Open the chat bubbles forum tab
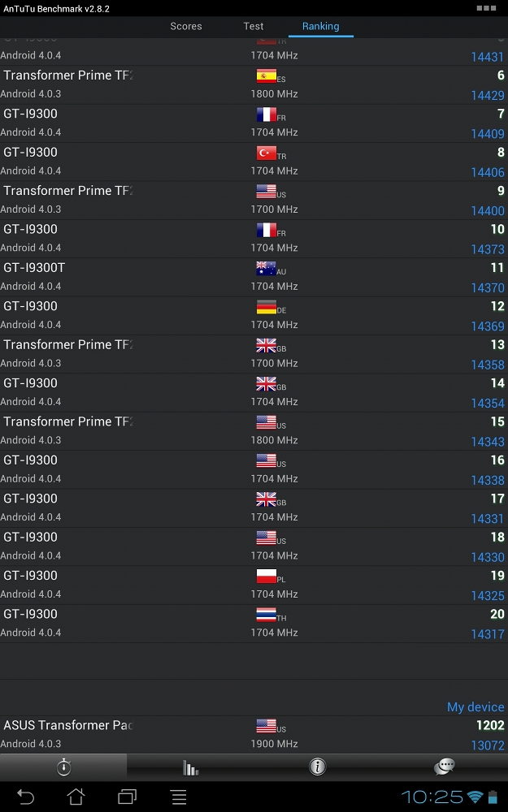This screenshot has width=508, height=812. pos(445,767)
